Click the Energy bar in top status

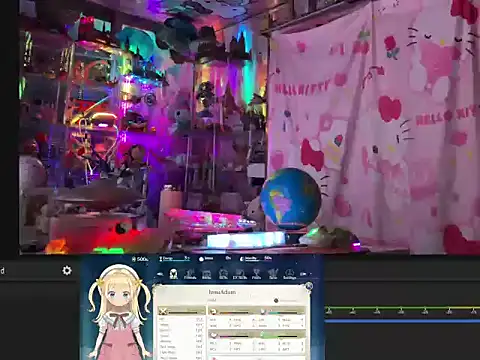point(174,259)
